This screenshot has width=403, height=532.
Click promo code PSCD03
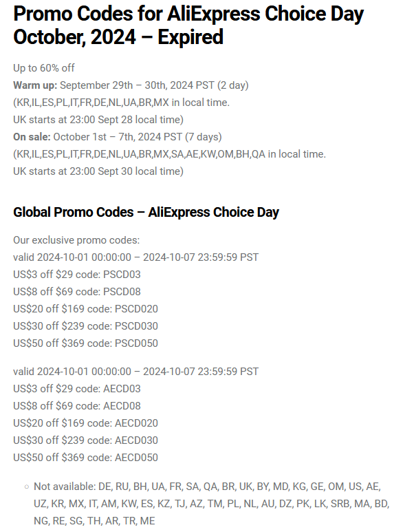[122, 275]
